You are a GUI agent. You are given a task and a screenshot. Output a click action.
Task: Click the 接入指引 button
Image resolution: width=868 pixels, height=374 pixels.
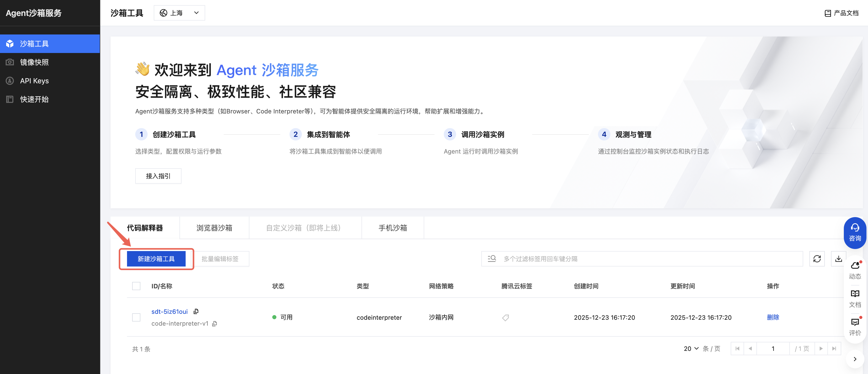pos(158,176)
